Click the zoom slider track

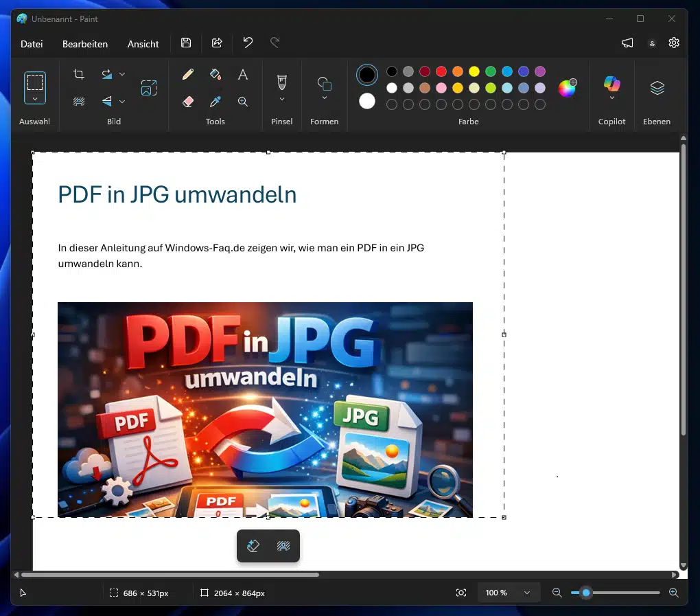[625, 593]
